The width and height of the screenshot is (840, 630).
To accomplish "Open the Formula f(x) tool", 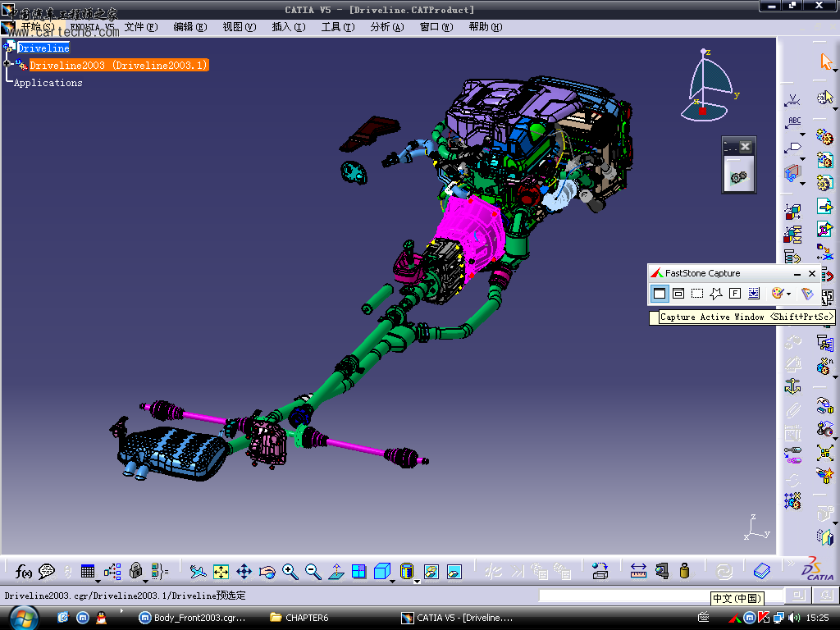I will pos(23,572).
